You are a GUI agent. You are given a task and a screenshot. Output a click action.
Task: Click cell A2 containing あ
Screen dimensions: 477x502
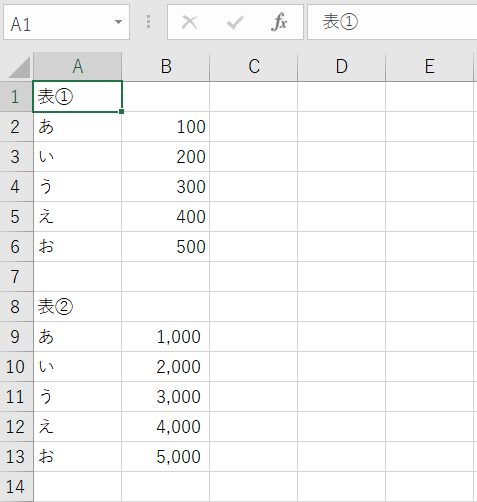(x=78, y=127)
